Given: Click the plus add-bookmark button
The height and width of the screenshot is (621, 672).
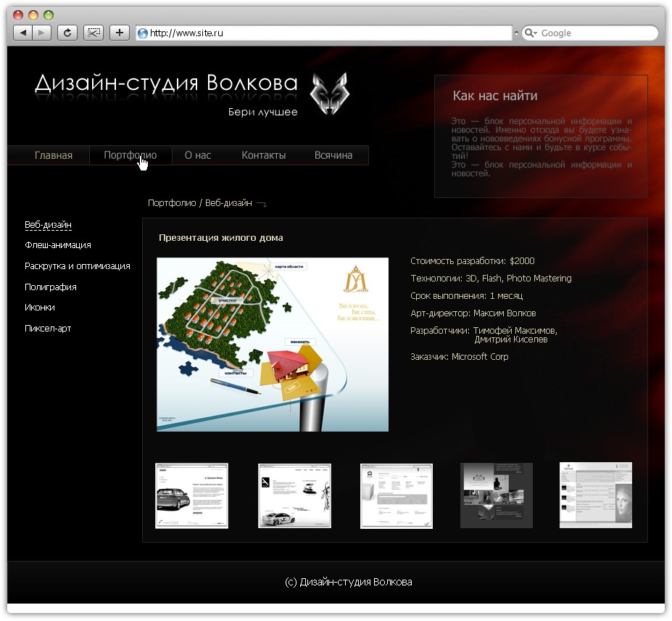Looking at the screenshot, I should tap(119, 33).
